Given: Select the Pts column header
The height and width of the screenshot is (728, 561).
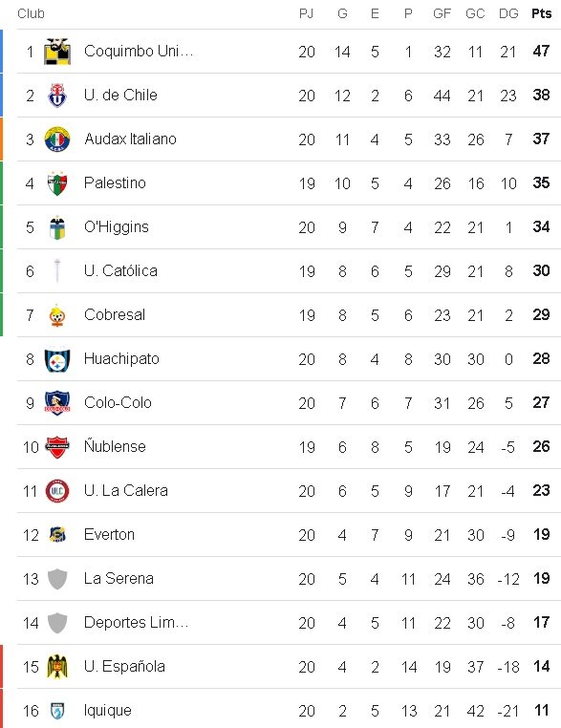Looking at the screenshot, I should coord(542,13).
